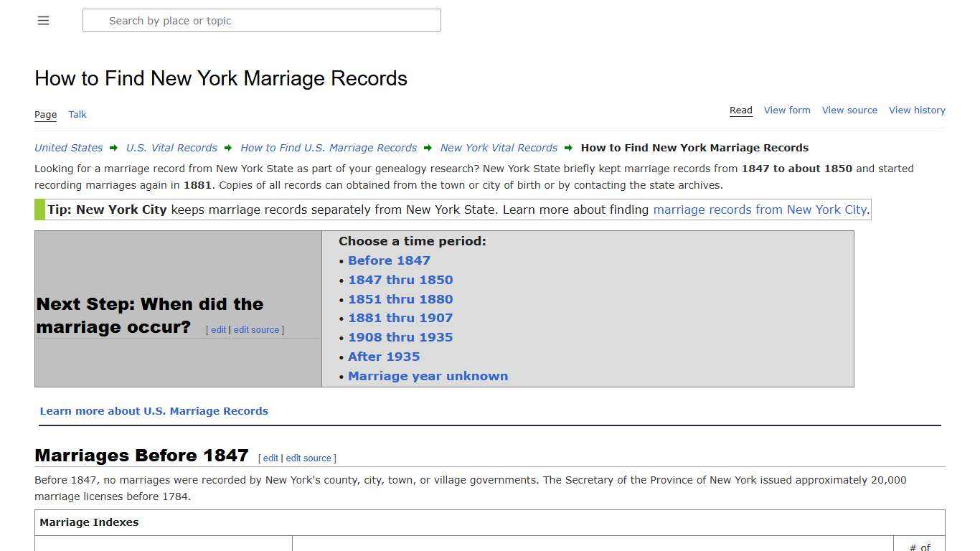Open marriage records from New York City link
Viewport: 980px width, 551px height.
[x=760, y=209]
